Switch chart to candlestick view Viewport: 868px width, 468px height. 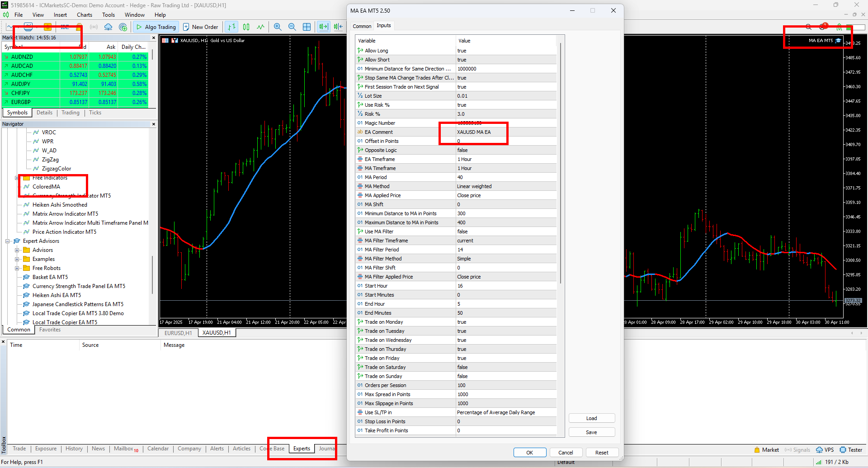tap(246, 27)
